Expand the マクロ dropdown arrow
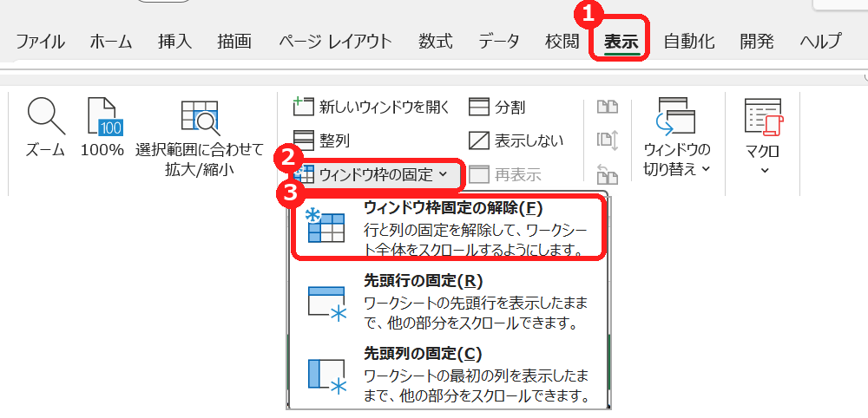This screenshot has width=868, height=418. (x=765, y=170)
